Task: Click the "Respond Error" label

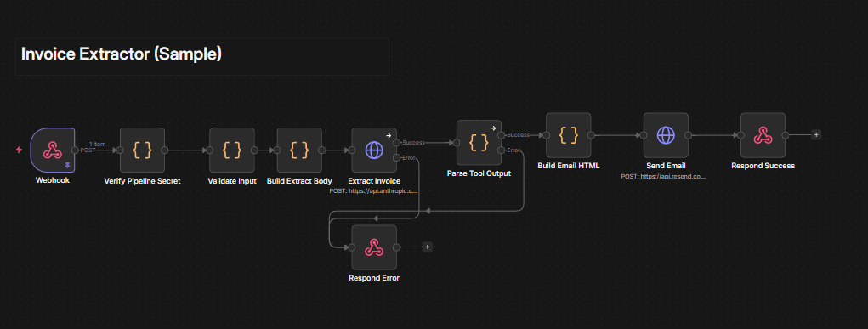Action: [374, 278]
